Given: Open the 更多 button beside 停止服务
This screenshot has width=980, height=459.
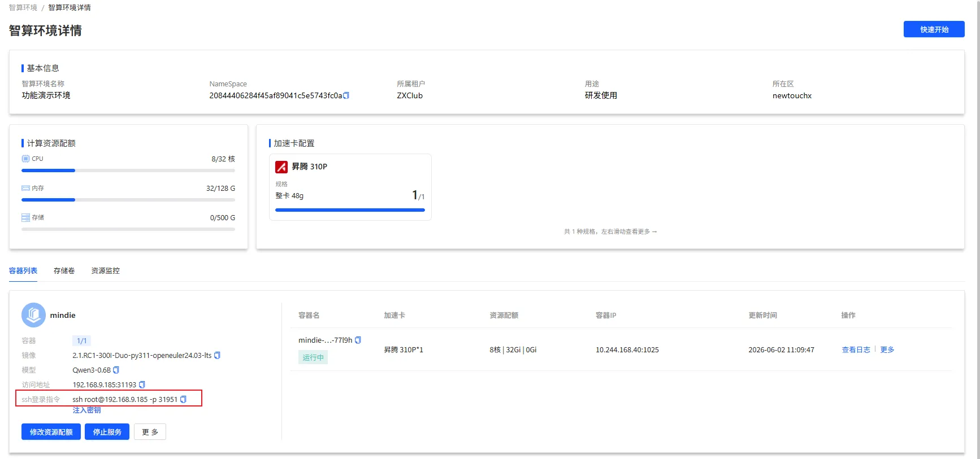Looking at the screenshot, I should 150,432.
